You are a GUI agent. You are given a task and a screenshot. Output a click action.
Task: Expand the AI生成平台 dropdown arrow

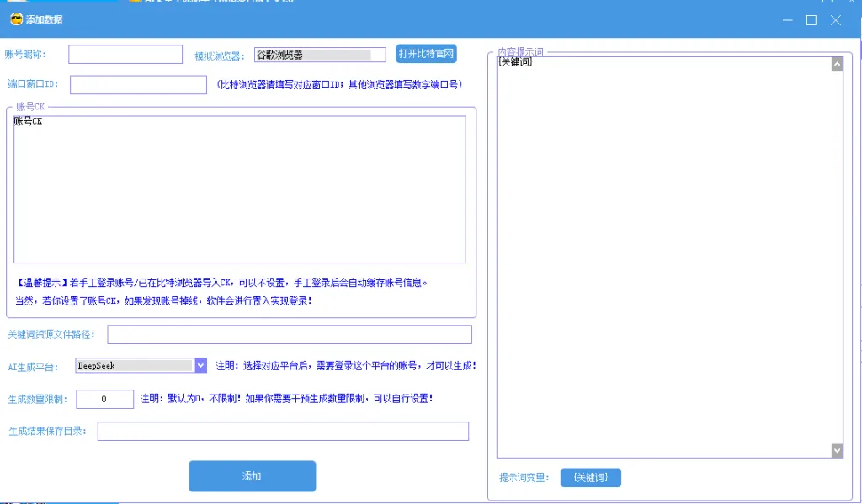[x=200, y=365]
